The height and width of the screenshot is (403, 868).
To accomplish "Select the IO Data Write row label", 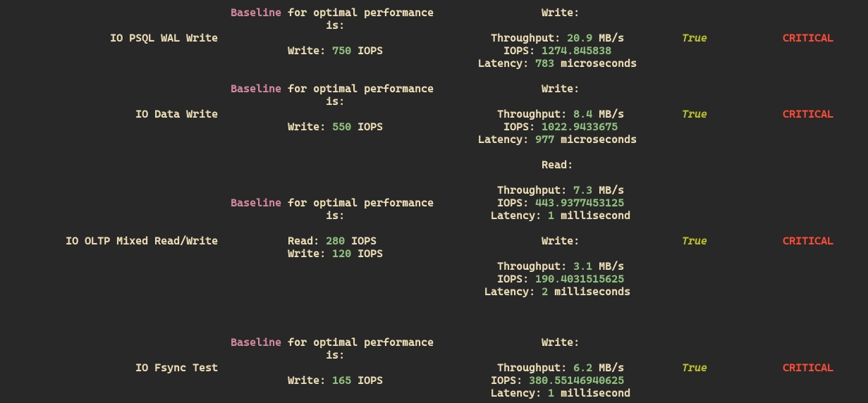I will 176,114.
